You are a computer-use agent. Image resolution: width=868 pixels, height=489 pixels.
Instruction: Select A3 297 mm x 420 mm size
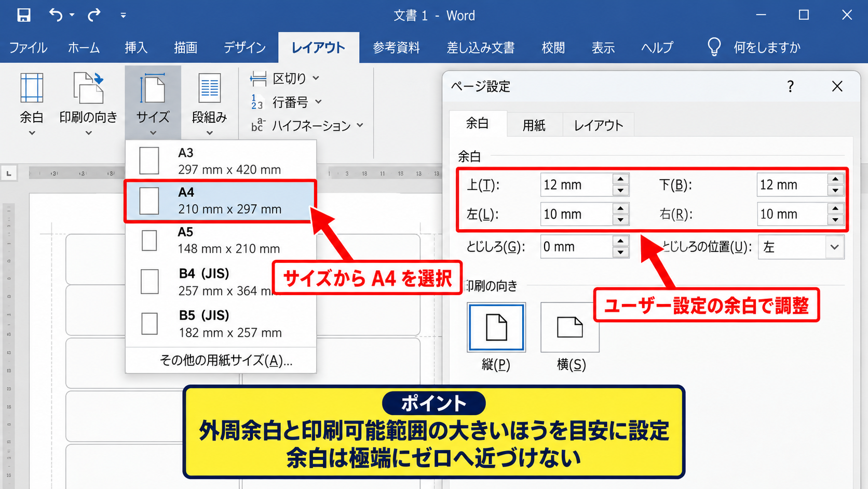point(221,161)
